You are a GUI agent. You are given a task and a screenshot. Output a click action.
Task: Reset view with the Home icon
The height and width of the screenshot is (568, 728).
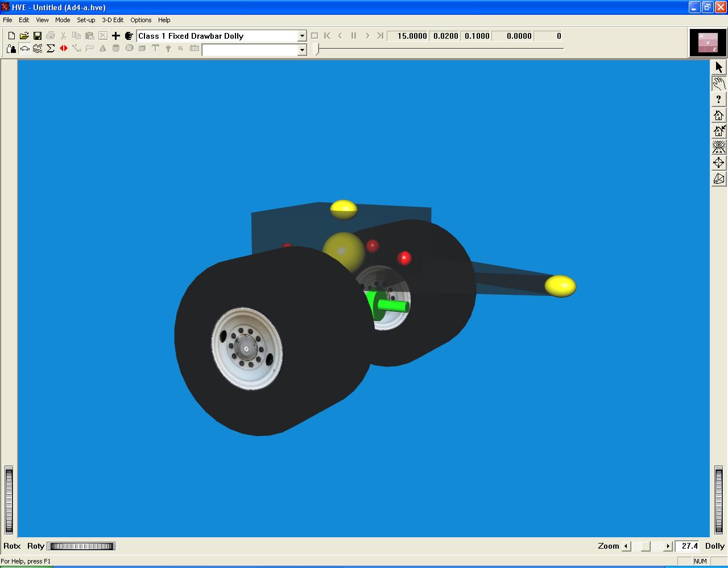[x=719, y=115]
